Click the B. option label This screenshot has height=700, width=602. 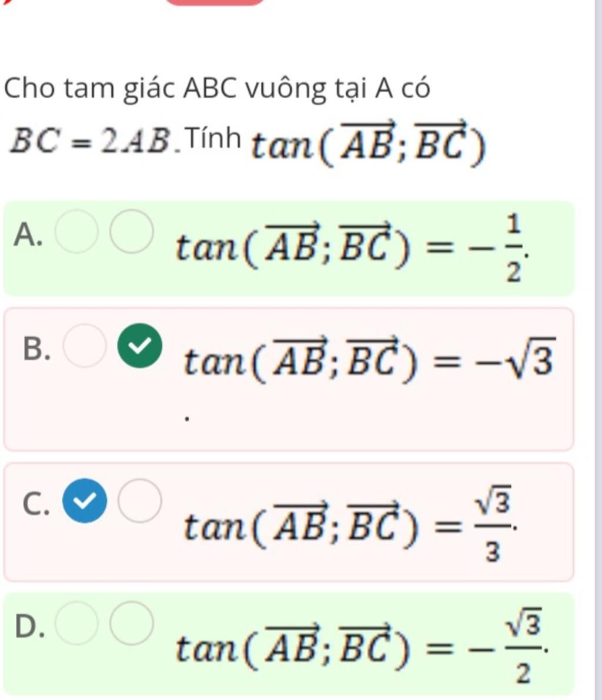[x=36, y=348]
